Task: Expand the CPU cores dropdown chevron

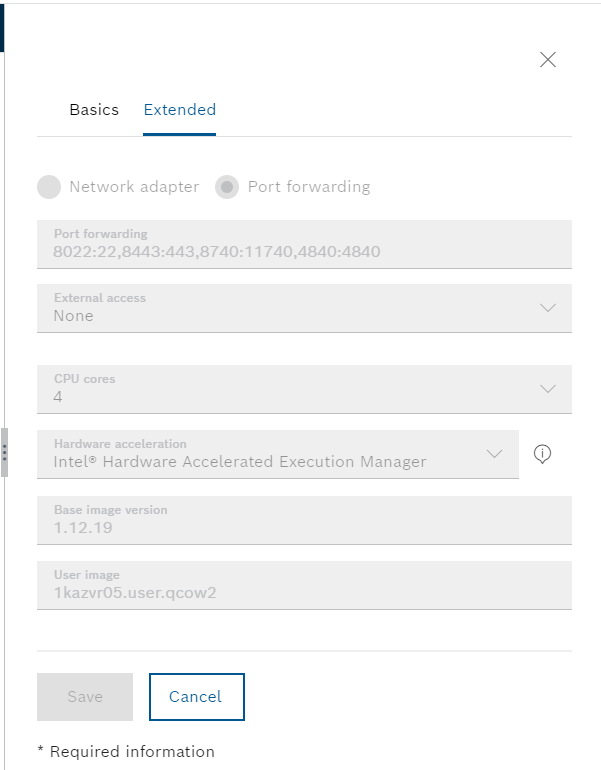Action: [x=547, y=389]
